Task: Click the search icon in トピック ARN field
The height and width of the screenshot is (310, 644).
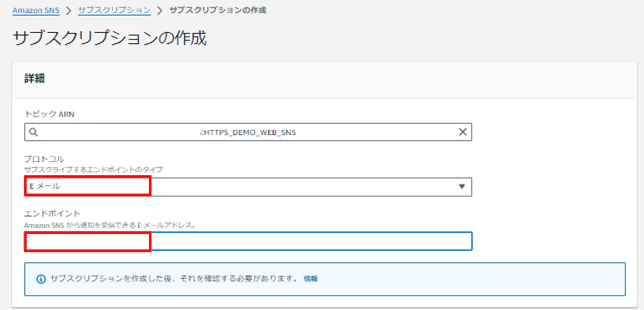Action: coord(34,132)
